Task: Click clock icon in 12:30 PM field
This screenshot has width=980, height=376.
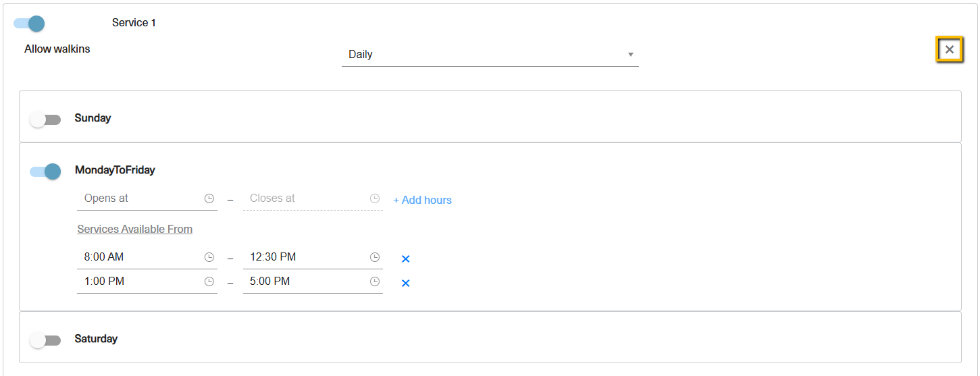Action: coord(375,257)
